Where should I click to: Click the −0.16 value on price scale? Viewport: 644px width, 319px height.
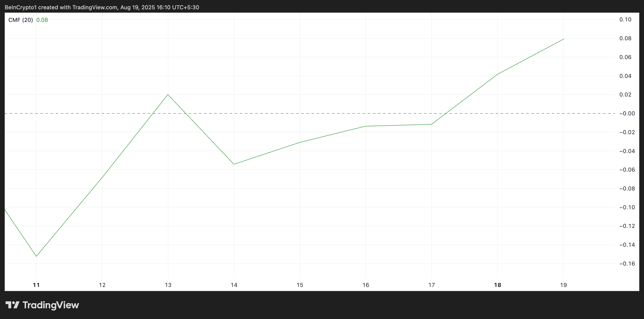[627, 263]
